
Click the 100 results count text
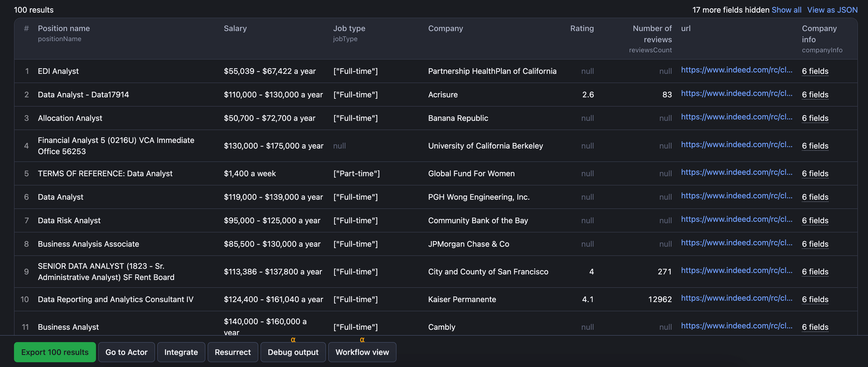[34, 10]
